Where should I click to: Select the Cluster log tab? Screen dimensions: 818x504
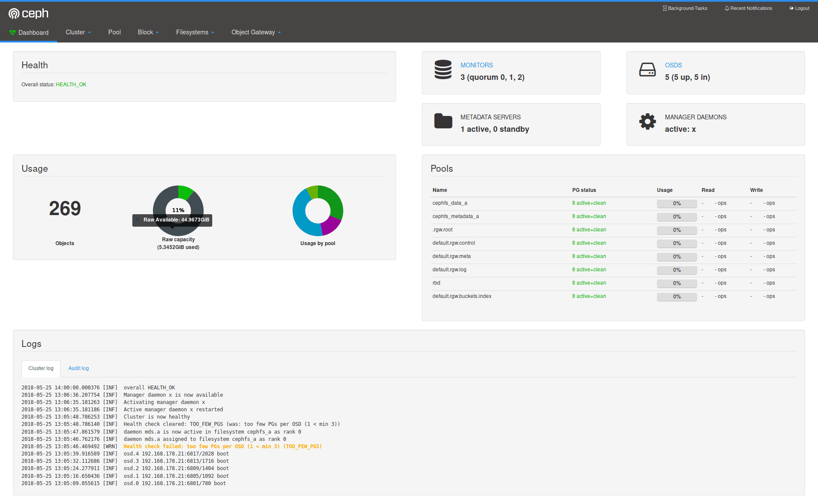point(41,368)
